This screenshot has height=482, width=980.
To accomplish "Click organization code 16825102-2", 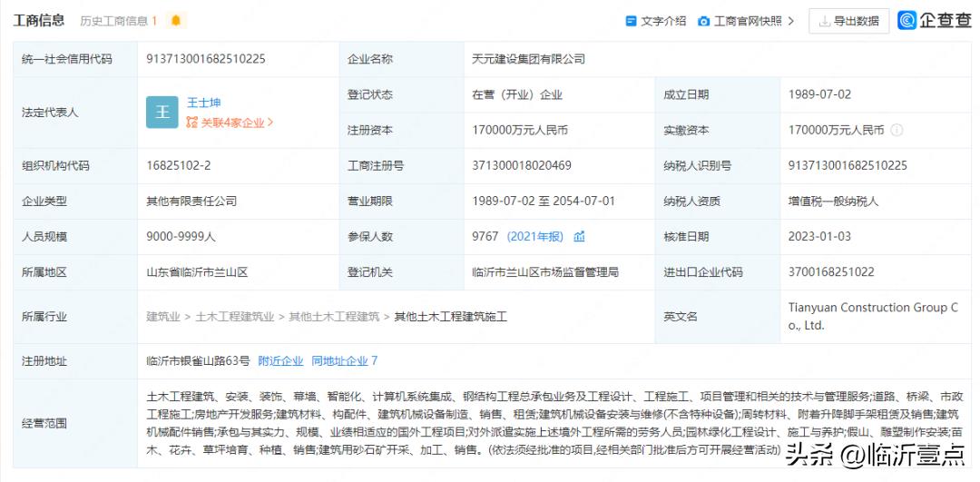I will [179, 166].
